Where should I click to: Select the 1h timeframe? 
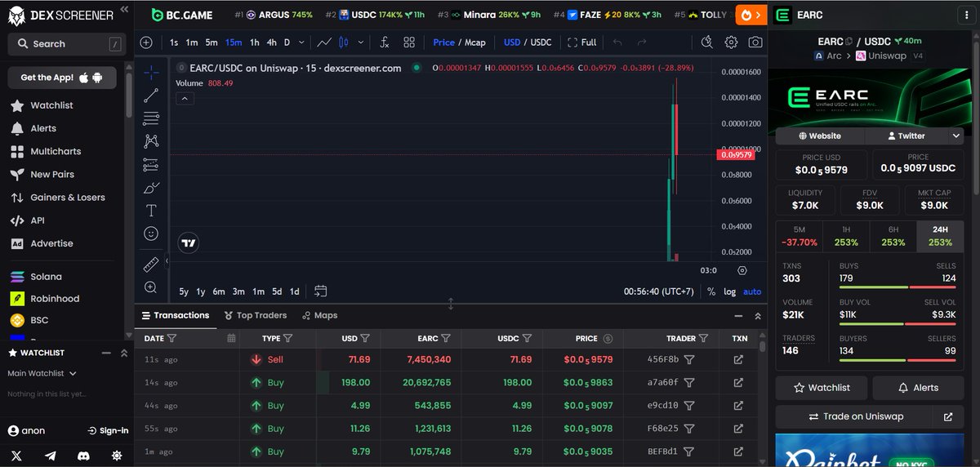pos(255,42)
